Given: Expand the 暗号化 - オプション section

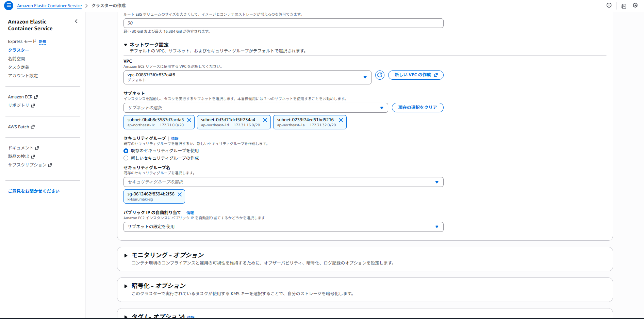Looking at the screenshot, I should click(x=126, y=286).
